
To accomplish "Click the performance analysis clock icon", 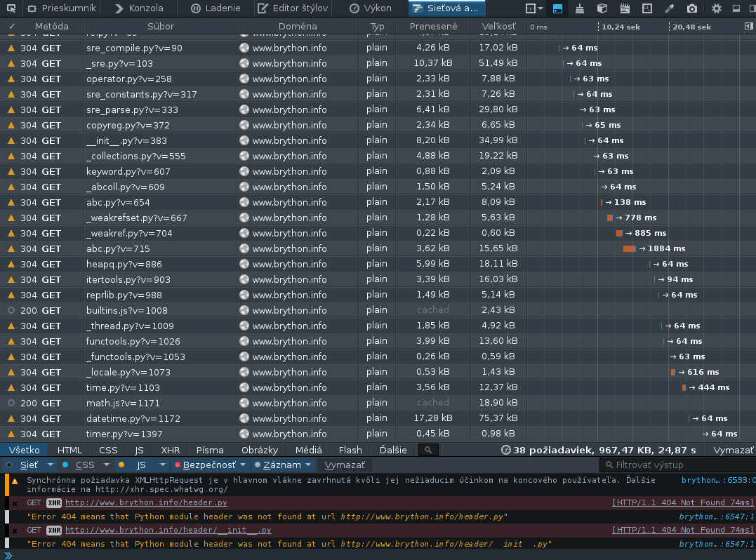I will [506, 450].
